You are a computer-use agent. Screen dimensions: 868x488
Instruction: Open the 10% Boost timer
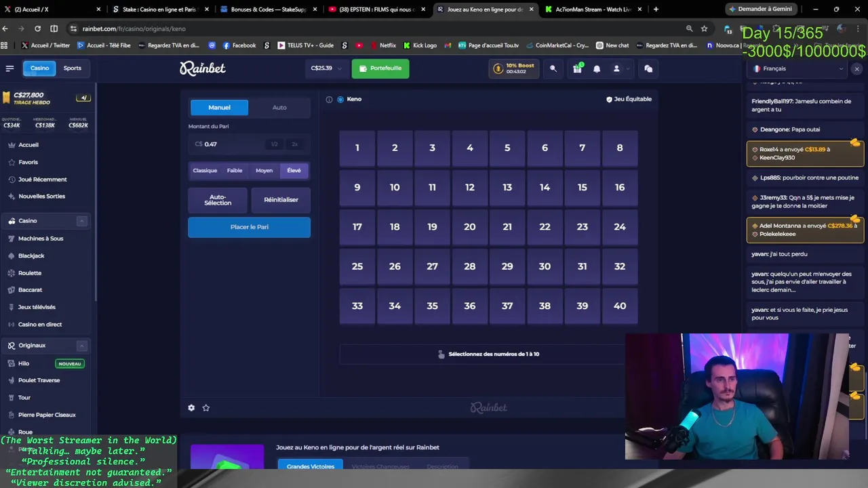click(514, 68)
